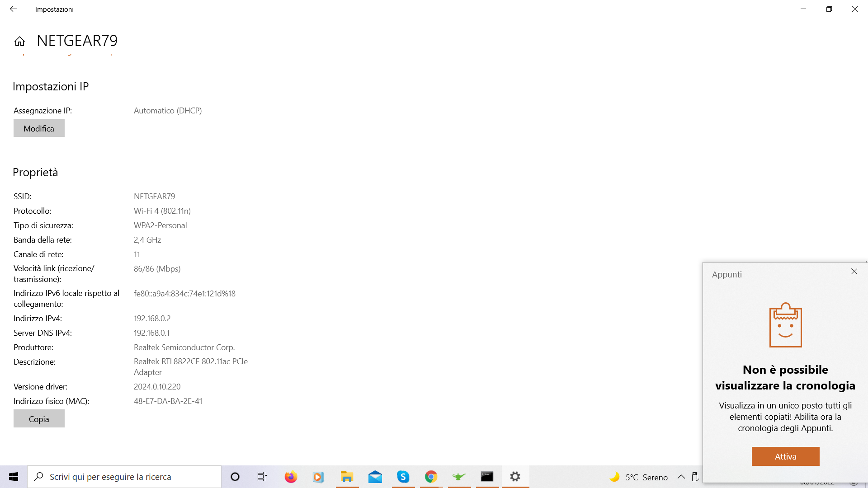The width and height of the screenshot is (868, 488).
Task: Open Task View in the taskbar
Action: click(x=262, y=477)
